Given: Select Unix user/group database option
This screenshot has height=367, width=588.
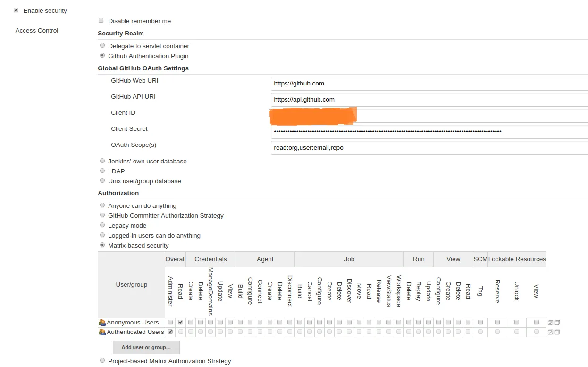Looking at the screenshot, I should (x=102, y=180).
